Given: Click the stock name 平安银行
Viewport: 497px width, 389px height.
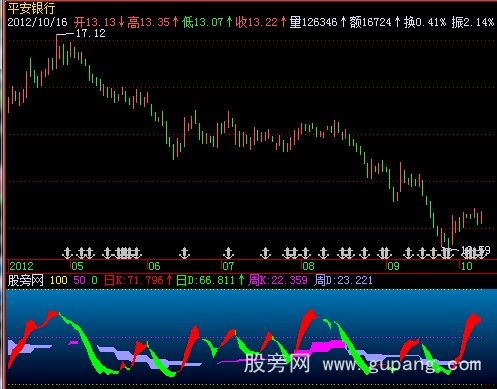Looking at the screenshot, I should pos(31,8).
